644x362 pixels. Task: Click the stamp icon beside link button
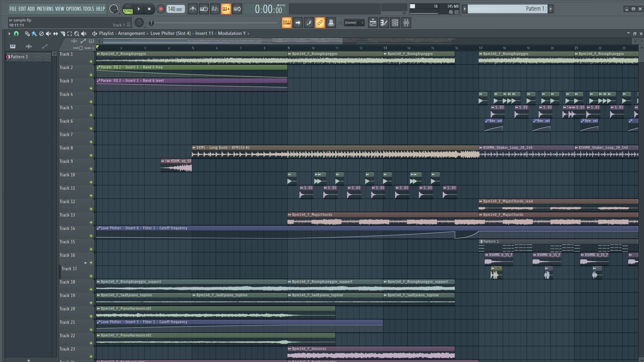pos(331,23)
